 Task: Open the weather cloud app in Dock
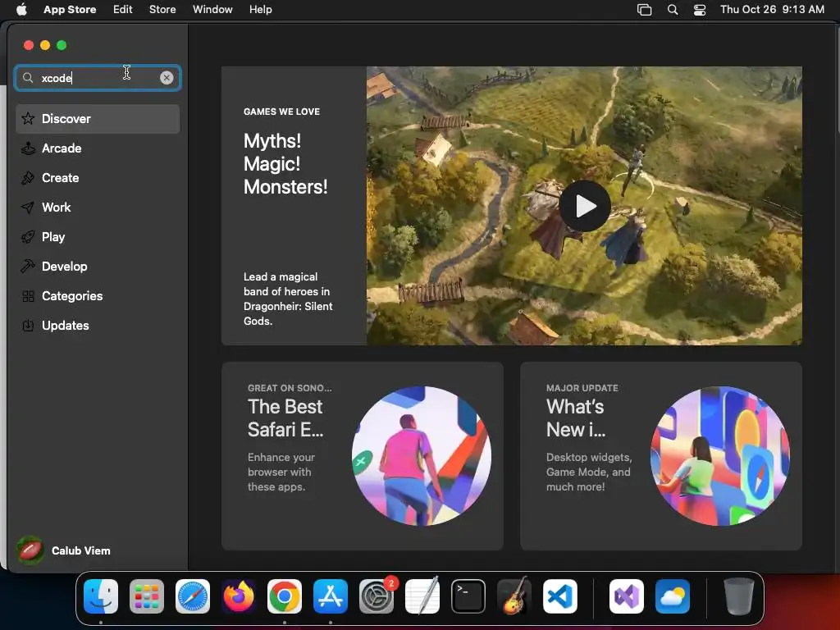[x=673, y=596]
